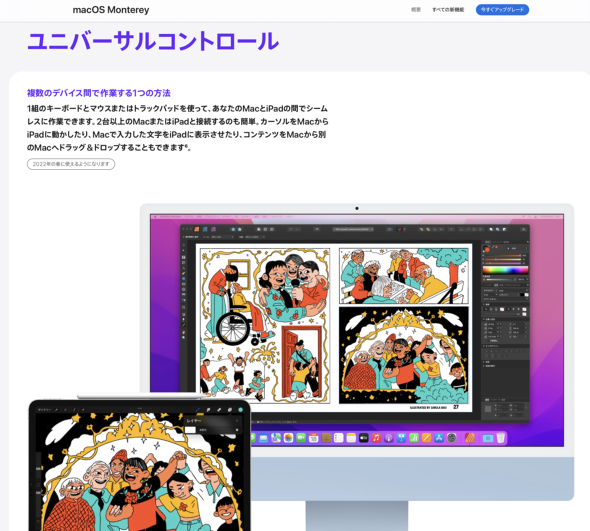Open the Trash in the iMac dock
This screenshot has width=590, height=531.
[x=500, y=438]
